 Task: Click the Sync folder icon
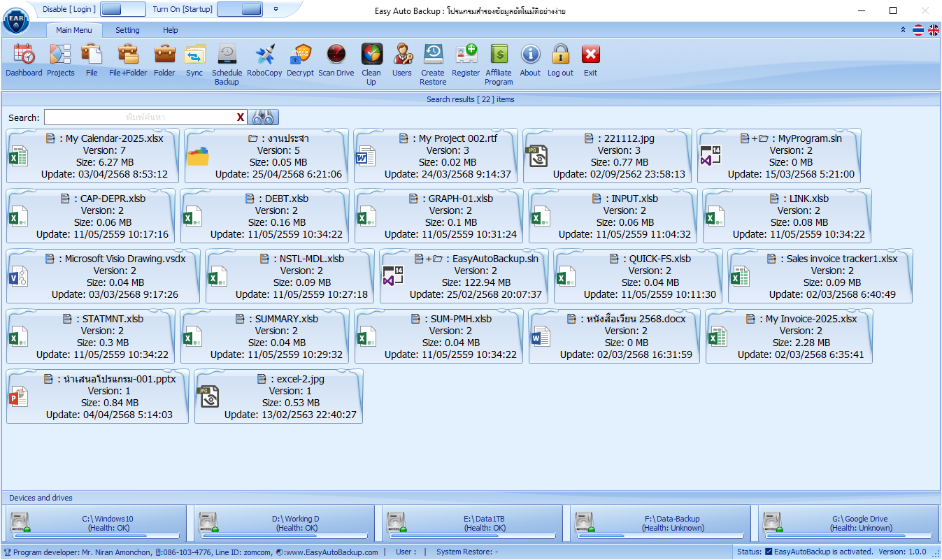pyautogui.click(x=194, y=55)
